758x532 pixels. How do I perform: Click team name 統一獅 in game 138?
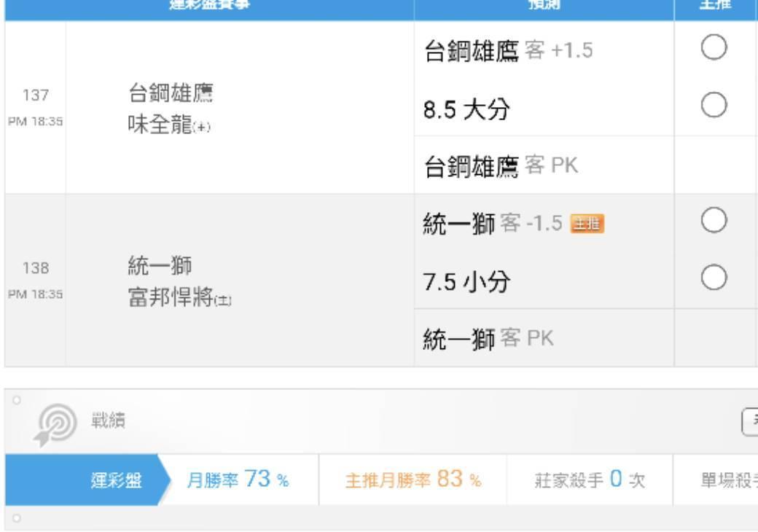[160, 265]
